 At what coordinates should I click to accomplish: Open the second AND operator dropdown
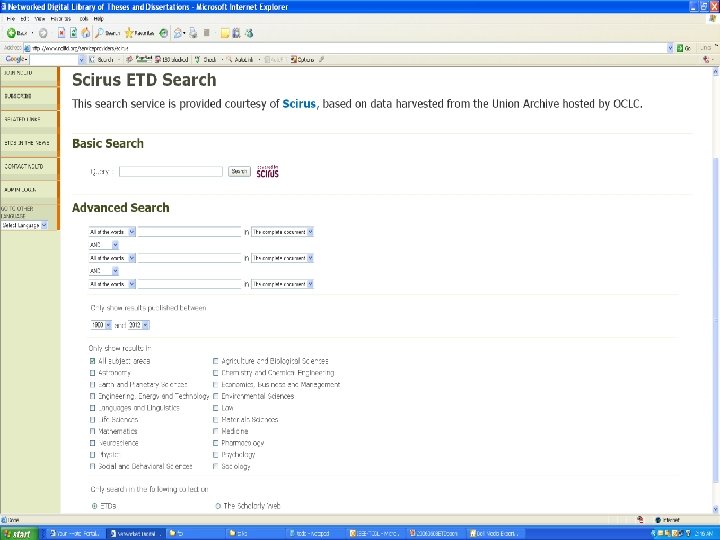(104, 271)
